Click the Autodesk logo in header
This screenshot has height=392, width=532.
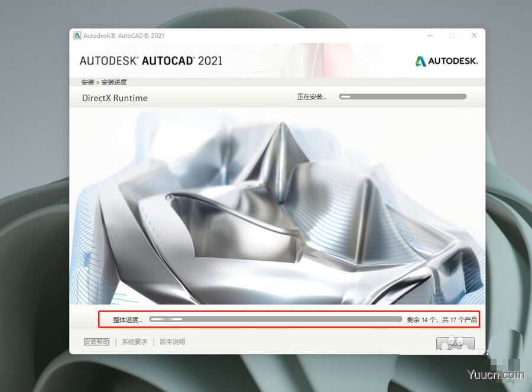click(x=446, y=61)
